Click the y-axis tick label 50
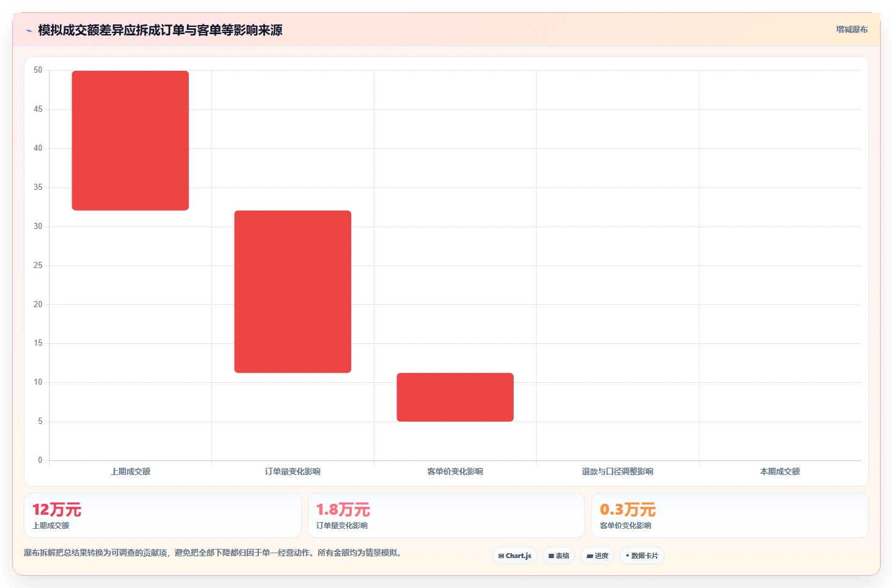 [x=38, y=70]
